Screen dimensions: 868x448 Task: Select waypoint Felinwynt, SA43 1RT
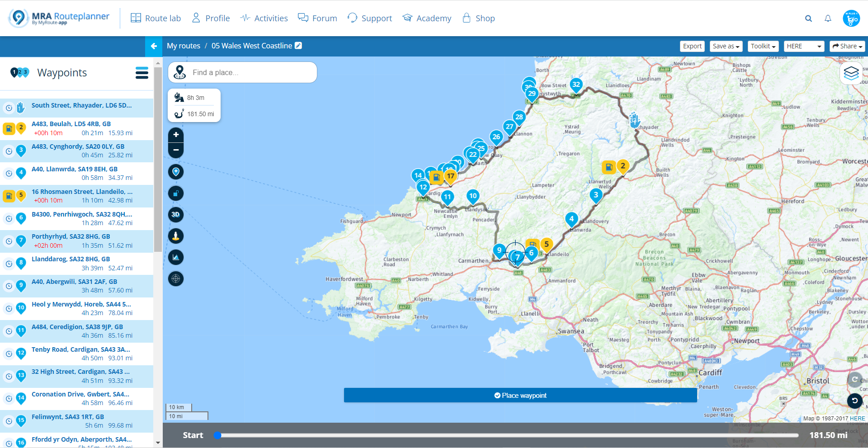[77, 421]
